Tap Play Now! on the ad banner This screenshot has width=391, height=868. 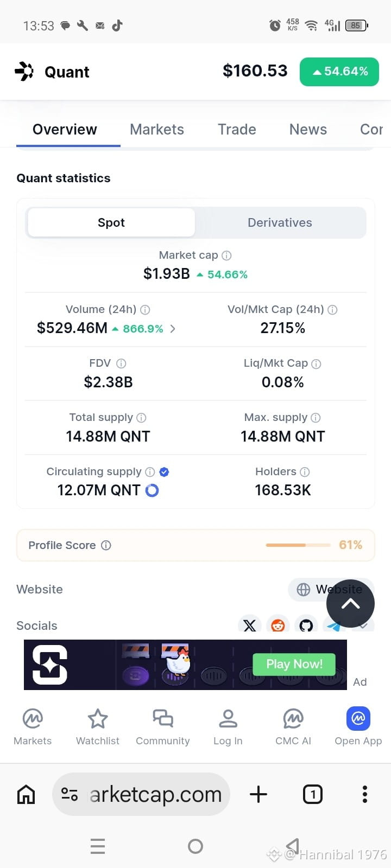294,664
